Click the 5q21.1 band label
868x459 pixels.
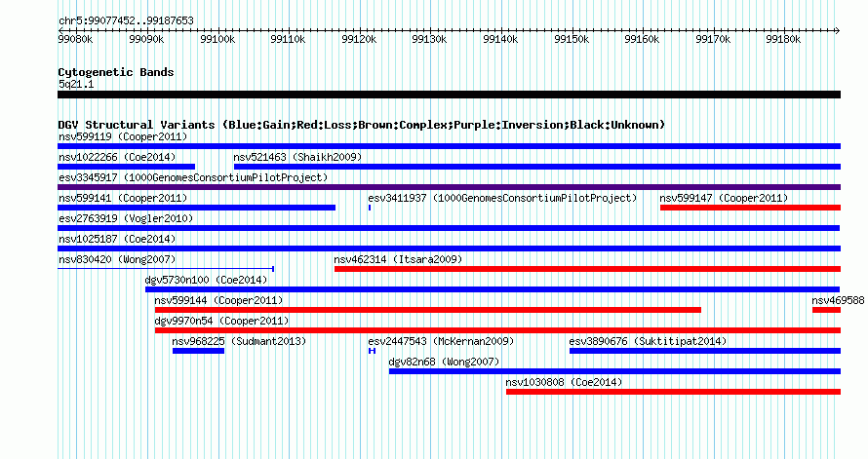pos(76,84)
